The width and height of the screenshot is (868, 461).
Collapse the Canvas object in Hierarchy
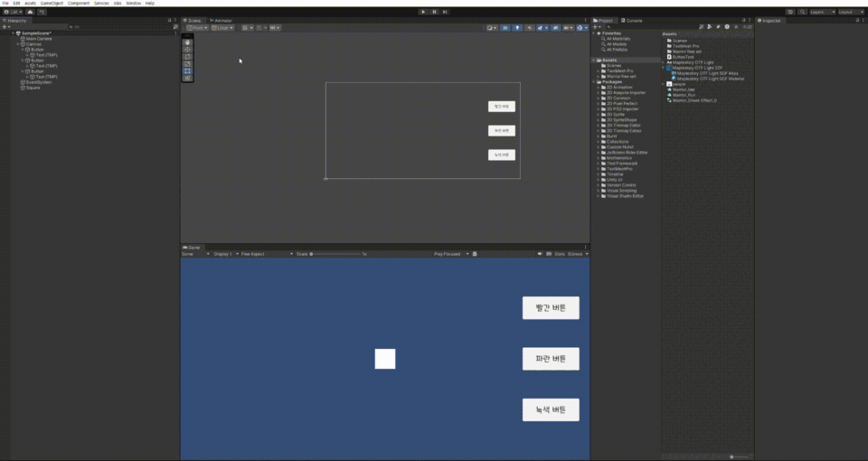18,44
